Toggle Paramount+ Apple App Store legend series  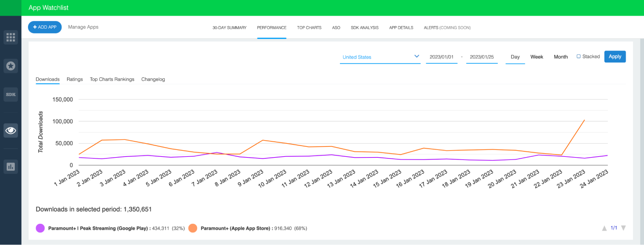pos(248,228)
